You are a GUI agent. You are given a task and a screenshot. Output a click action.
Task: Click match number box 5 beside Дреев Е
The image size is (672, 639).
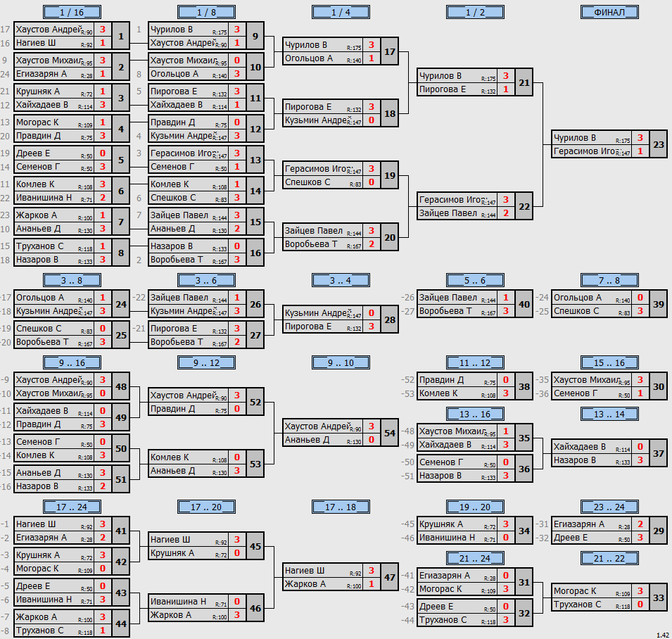pyautogui.click(x=121, y=160)
